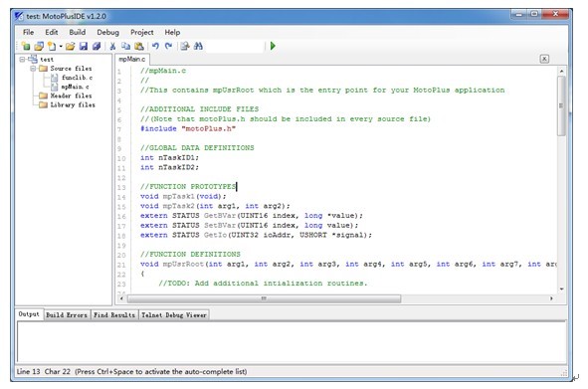Click the Copy toolbar icon

(125, 46)
